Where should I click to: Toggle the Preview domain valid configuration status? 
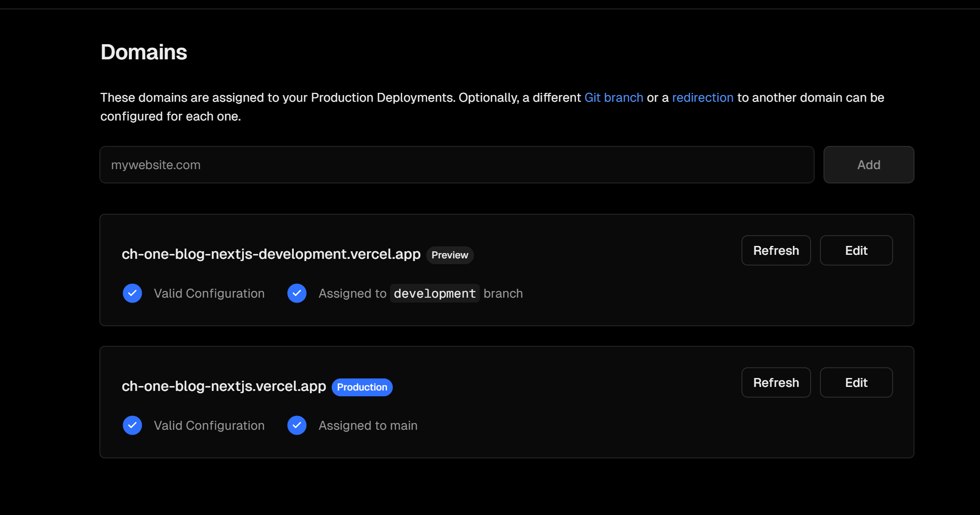click(x=133, y=293)
